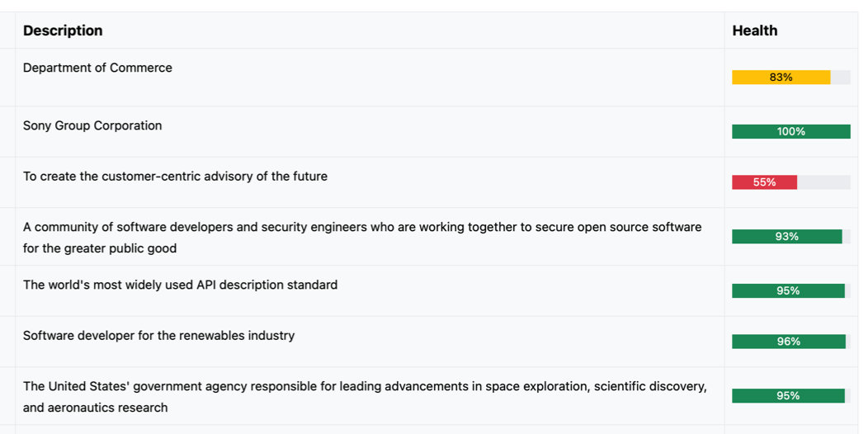Select the green 100% health bar
Screen dimensions: 868x434
791,132
